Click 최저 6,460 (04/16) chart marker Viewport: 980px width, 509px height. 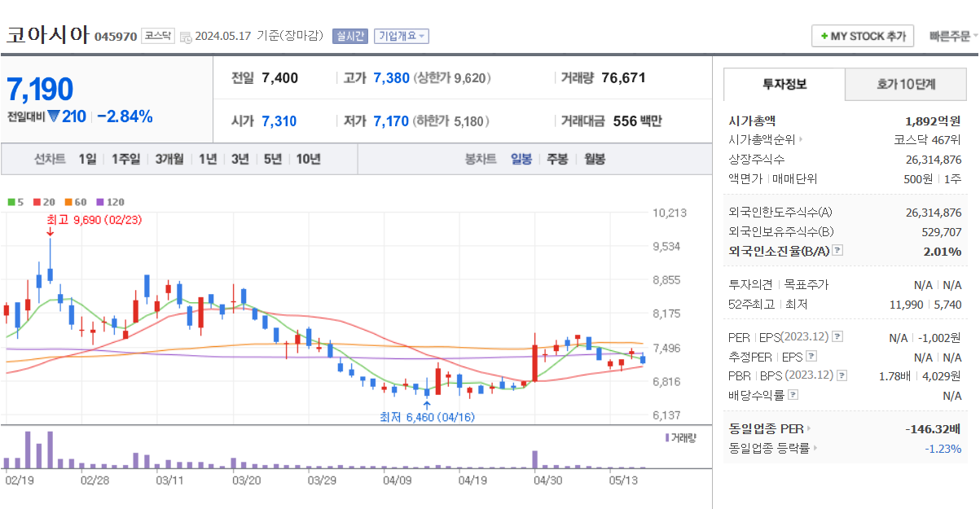pyautogui.click(x=427, y=417)
